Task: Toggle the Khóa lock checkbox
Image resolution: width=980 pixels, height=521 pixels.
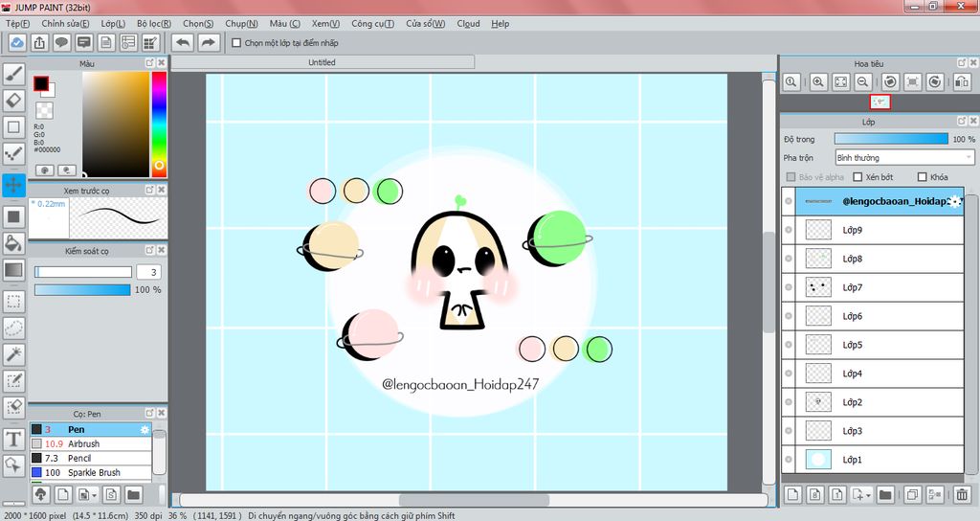Action: [922, 177]
